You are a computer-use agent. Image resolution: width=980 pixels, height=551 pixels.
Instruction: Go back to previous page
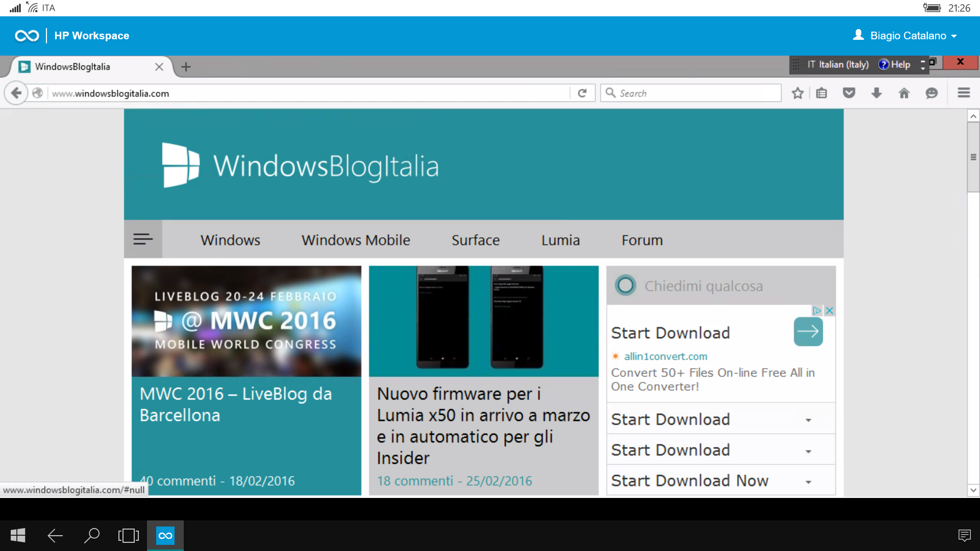16,93
